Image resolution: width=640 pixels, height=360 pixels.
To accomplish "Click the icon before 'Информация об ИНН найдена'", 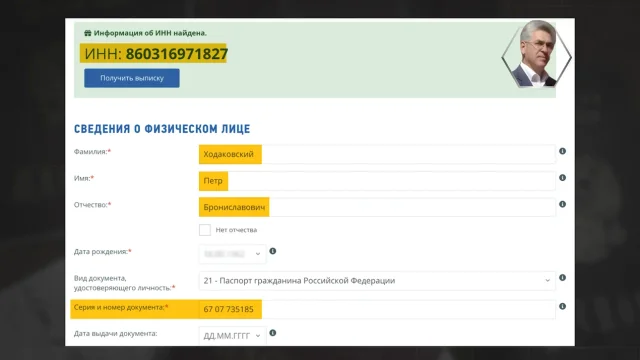I will click(x=88, y=33).
